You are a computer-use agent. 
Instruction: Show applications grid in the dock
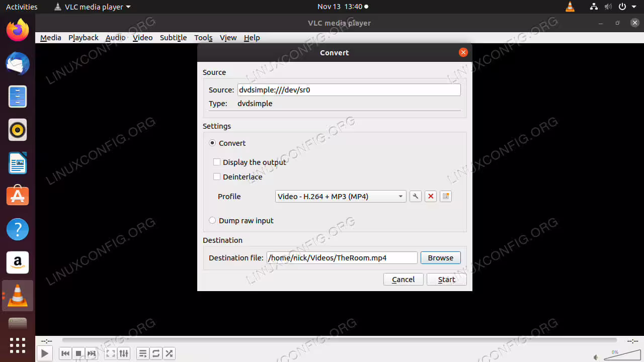pyautogui.click(x=18, y=345)
